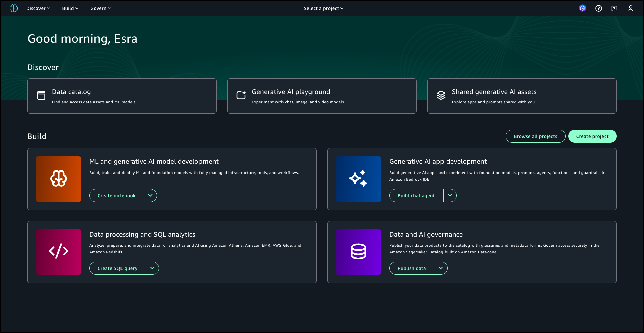Expand the Govern menu
The image size is (644, 333).
click(x=101, y=8)
